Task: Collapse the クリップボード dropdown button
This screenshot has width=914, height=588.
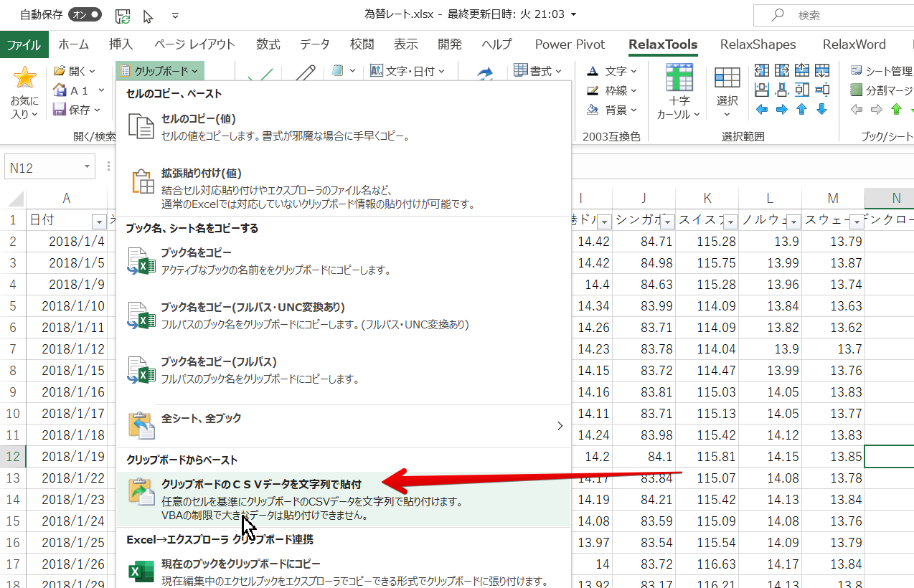Action: (159, 71)
